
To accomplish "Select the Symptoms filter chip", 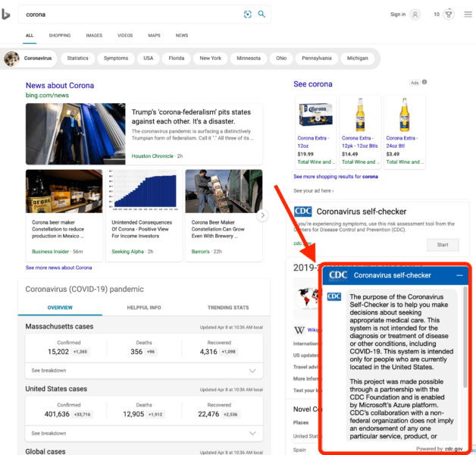I will click(116, 58).
